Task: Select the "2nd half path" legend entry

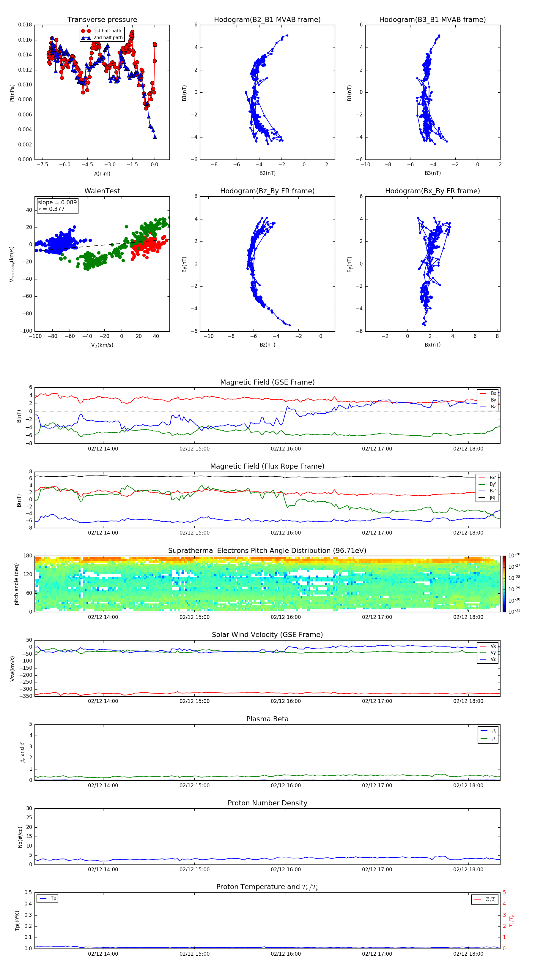Action: (x=102, y=38)
